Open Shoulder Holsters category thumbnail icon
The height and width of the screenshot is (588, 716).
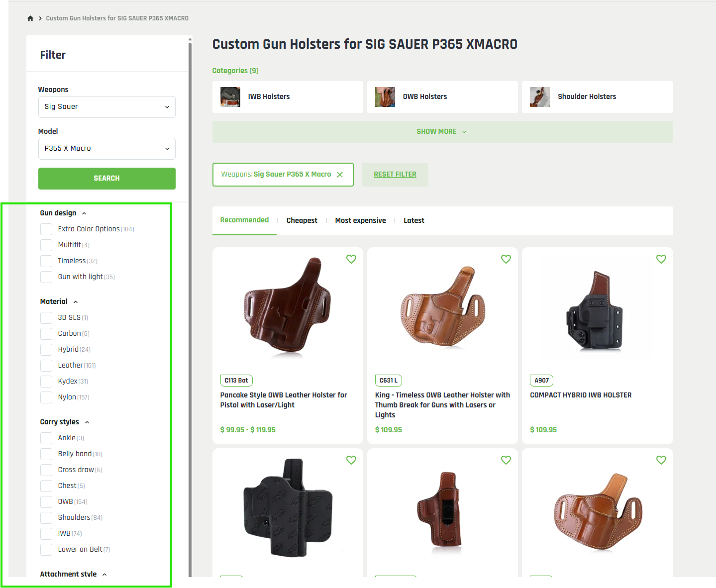540,97
